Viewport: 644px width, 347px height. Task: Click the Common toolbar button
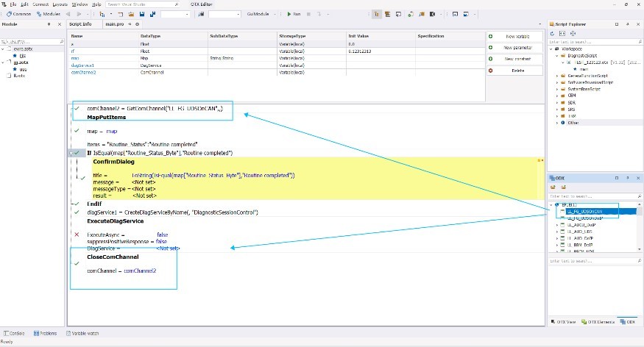pos(18,14)
